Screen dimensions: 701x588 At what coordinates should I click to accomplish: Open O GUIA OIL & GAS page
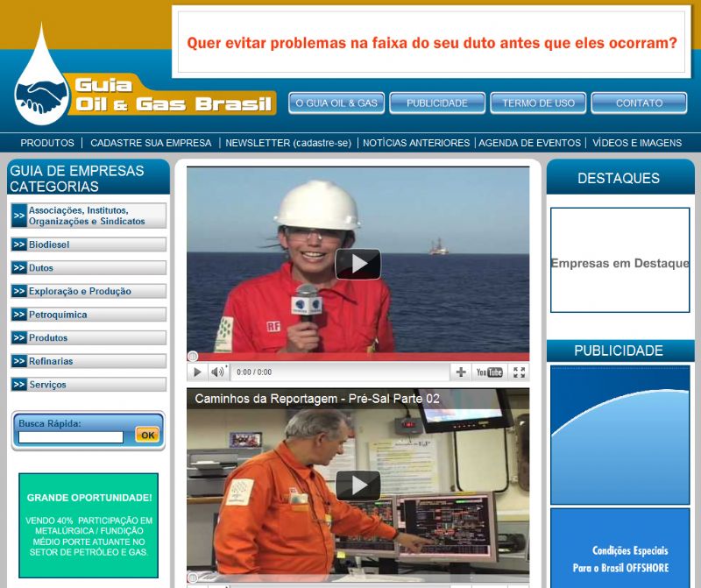[x=336, y=103]
